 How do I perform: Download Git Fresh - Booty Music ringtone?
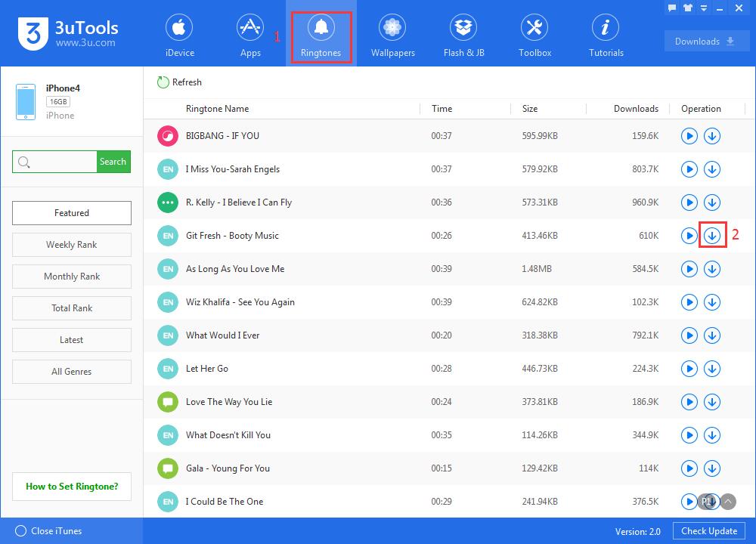pos(712,236)
